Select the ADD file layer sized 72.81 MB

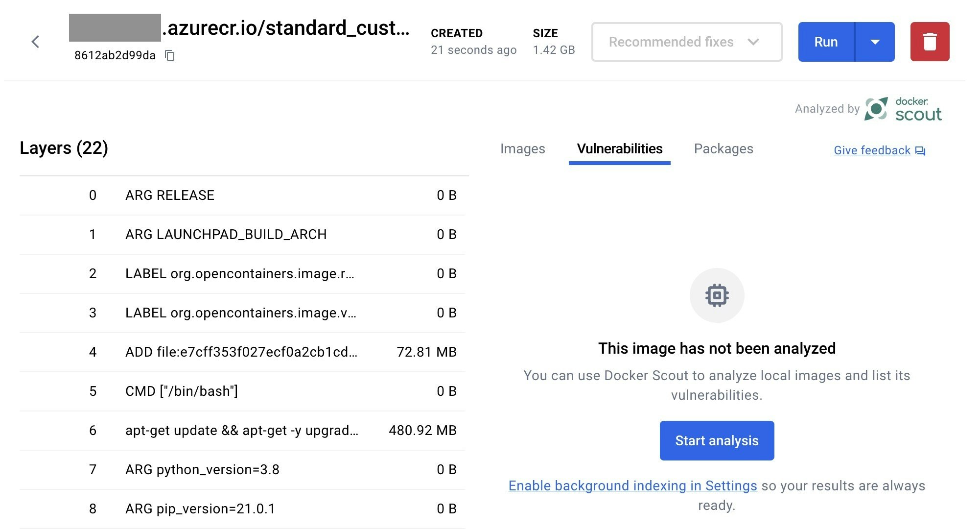click(x=242, y=352)
